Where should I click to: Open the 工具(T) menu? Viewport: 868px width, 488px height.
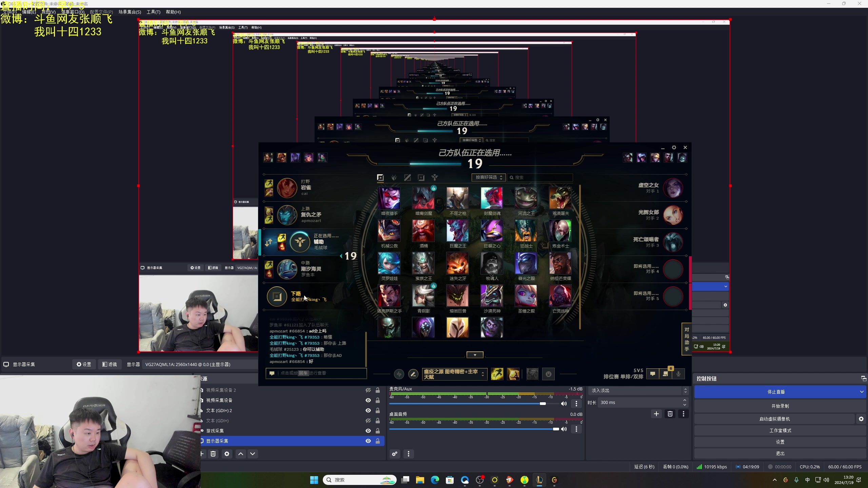153,12
